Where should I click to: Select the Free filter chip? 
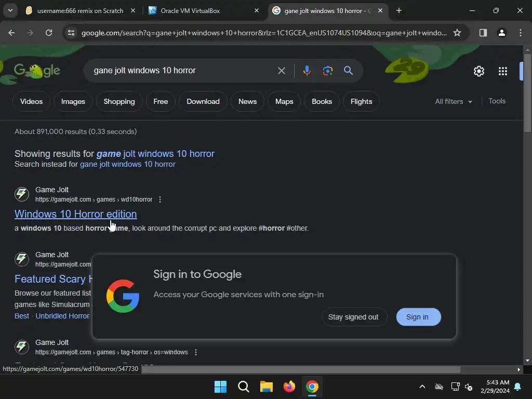161,101
